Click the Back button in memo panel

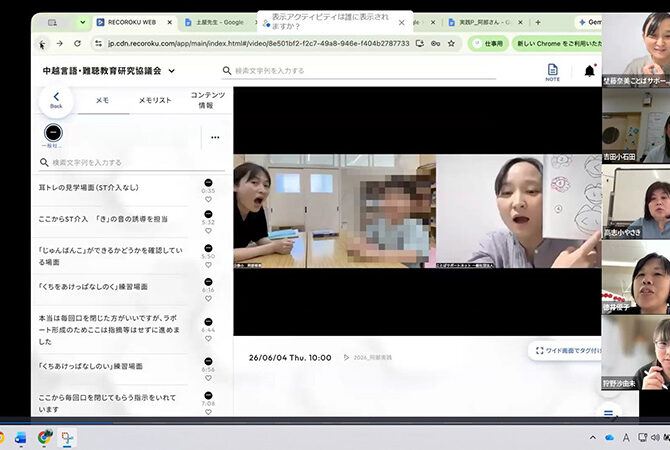[56, 101]
